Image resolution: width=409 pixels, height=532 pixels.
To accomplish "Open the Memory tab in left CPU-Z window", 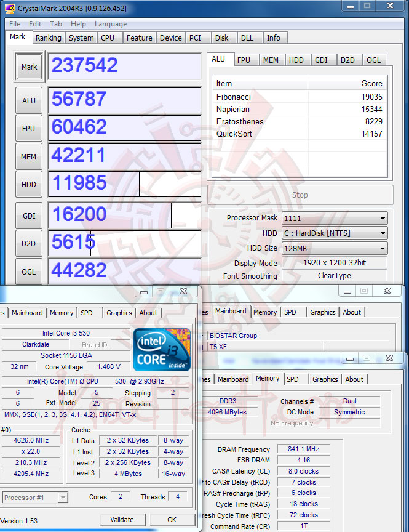I will (x=62, y=312).
